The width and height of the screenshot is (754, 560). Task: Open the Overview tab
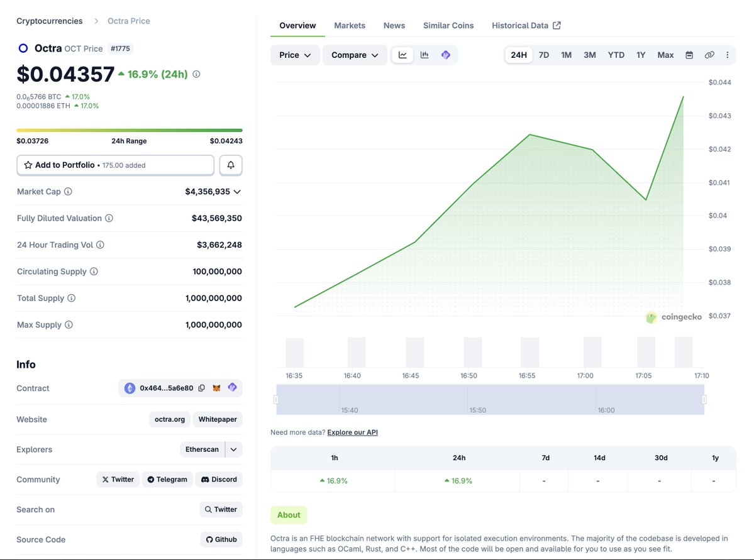297,26
